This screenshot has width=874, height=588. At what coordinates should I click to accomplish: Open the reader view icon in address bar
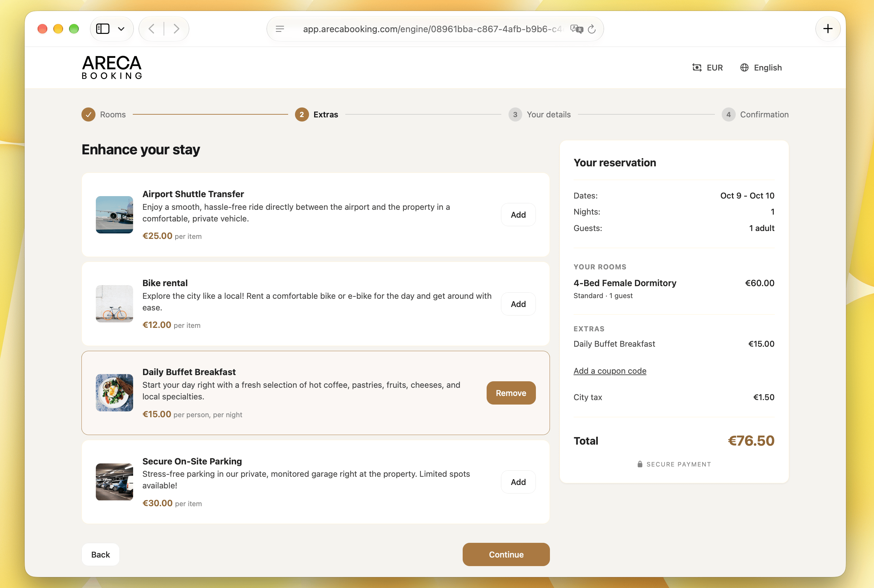280,29
